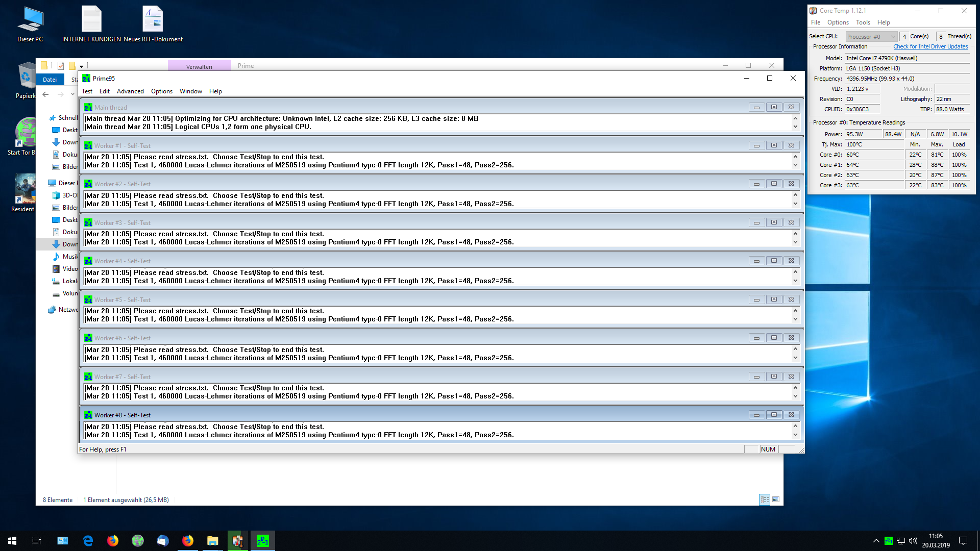Show hidden system tray icons
This screenshot has height=551, width=980.
point(876,541)
